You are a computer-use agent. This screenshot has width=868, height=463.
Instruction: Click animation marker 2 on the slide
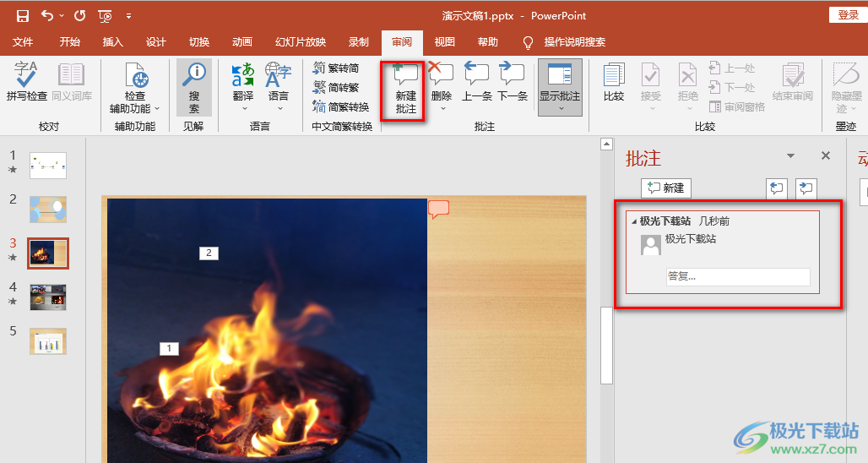click(209, 253)
